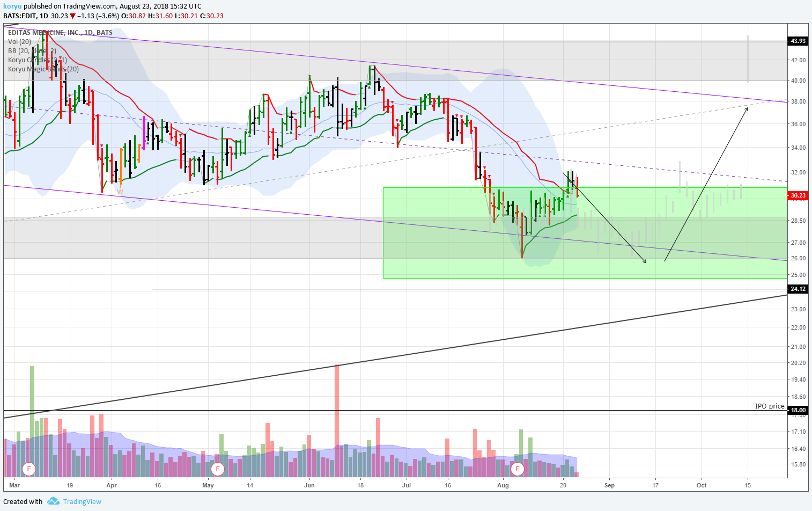The height and width of the screenshot is (511, 812).
Task: Click the 36.00 price axis tick
Action: click(x=799, y=124)
